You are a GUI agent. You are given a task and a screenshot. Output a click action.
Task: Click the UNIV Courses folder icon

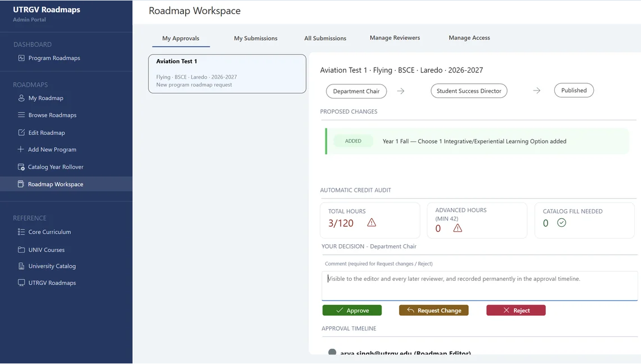point(21,250)
